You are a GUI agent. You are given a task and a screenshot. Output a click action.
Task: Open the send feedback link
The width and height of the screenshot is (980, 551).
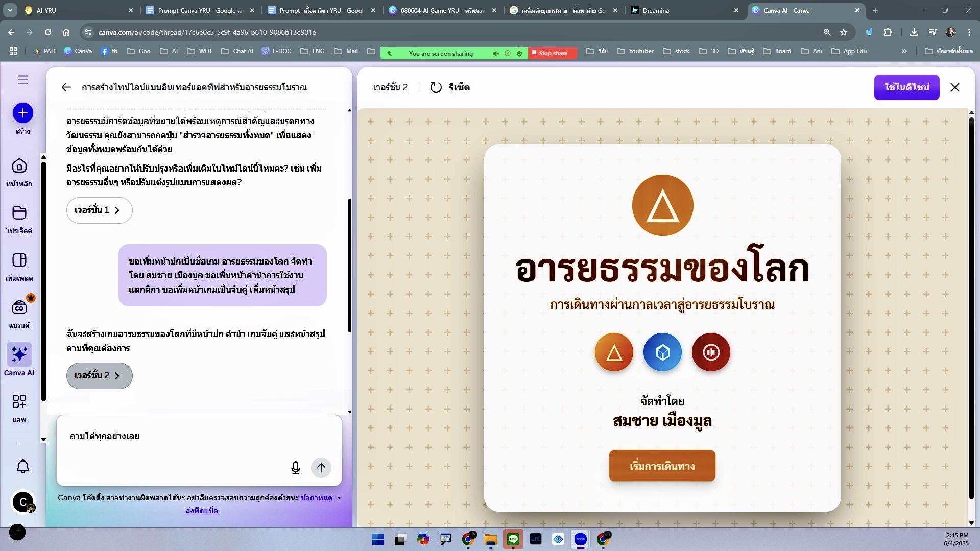(x=202, y=511)
